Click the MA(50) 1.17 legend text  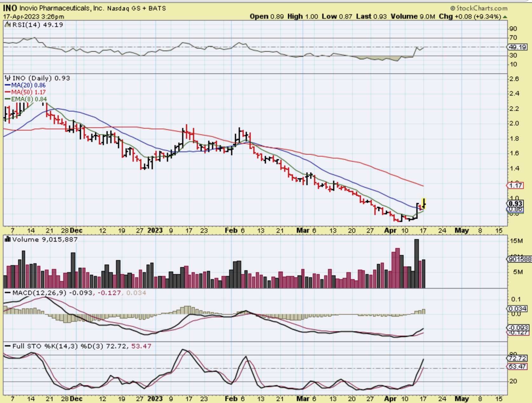[29, 92]
